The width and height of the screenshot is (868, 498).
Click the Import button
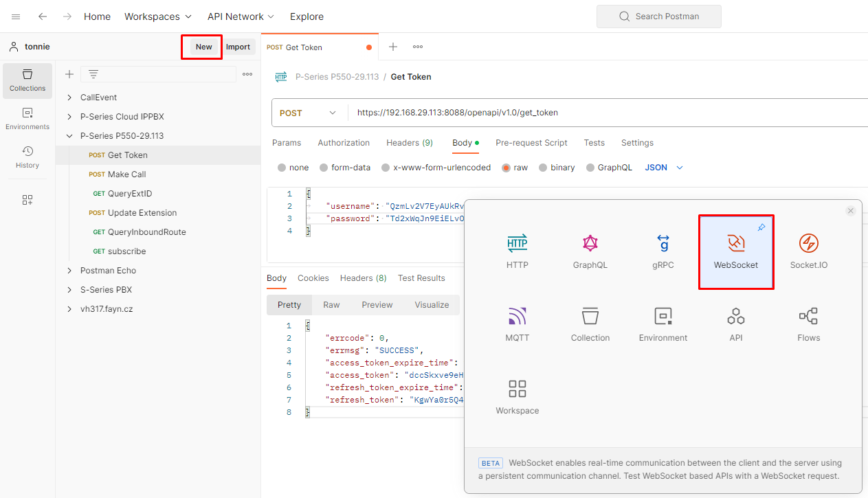pos(238,47)
